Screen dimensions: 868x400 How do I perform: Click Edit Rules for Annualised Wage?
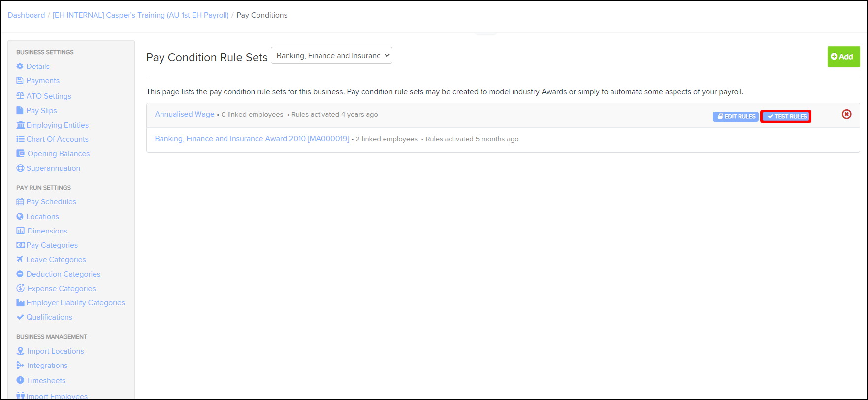click(736, 117)
